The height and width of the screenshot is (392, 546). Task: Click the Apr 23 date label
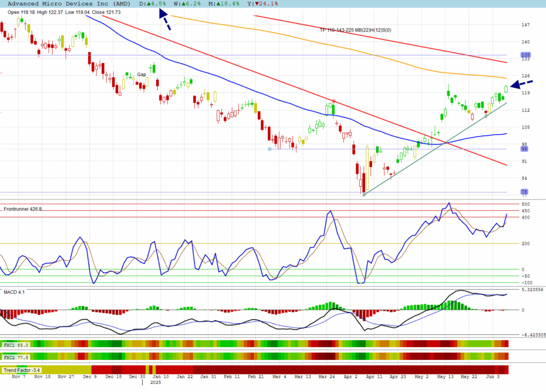coord(398,377)
